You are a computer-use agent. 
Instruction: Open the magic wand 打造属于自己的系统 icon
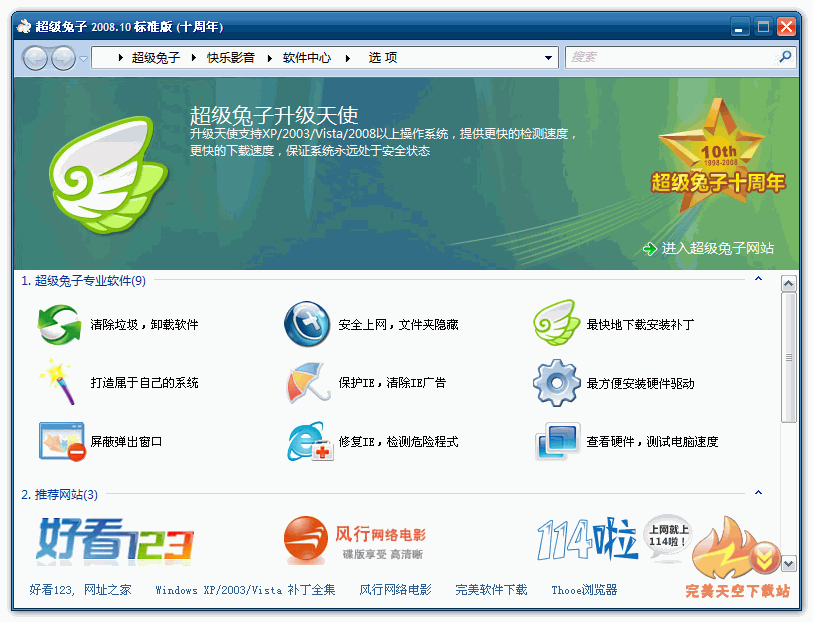pos(59,383)
